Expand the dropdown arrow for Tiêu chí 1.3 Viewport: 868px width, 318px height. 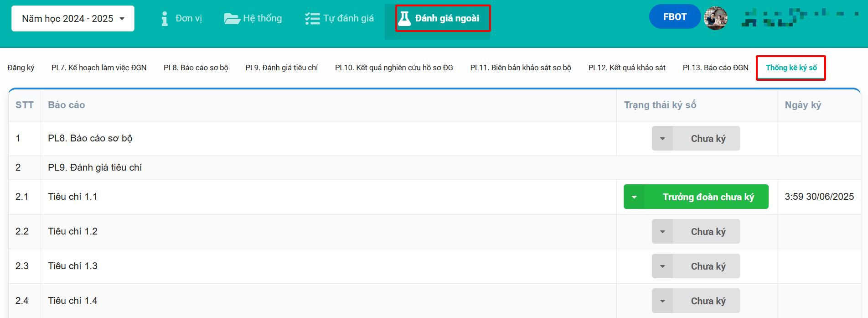tap(662, 266)
